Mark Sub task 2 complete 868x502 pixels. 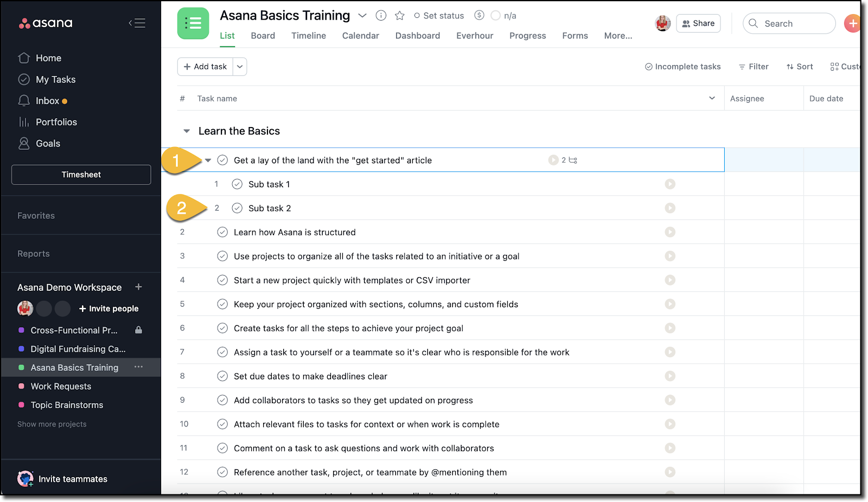click(x=237, y=208)
